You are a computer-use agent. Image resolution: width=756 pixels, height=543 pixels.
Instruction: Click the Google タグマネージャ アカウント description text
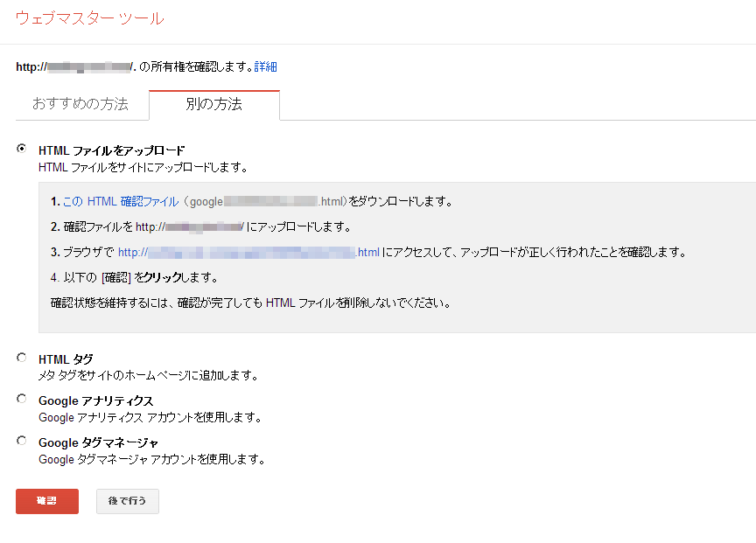click(x=151, y=459)
